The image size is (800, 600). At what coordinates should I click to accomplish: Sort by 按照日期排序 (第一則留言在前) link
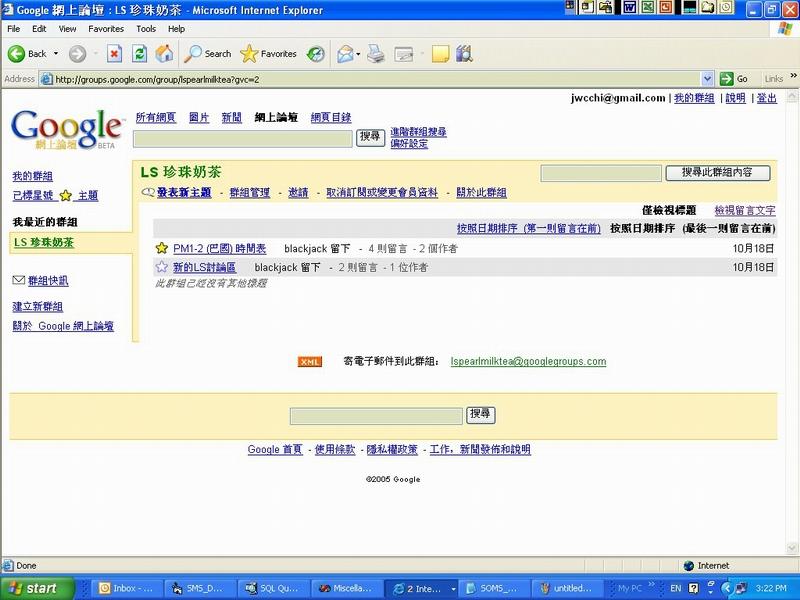[x=529, y=228]
